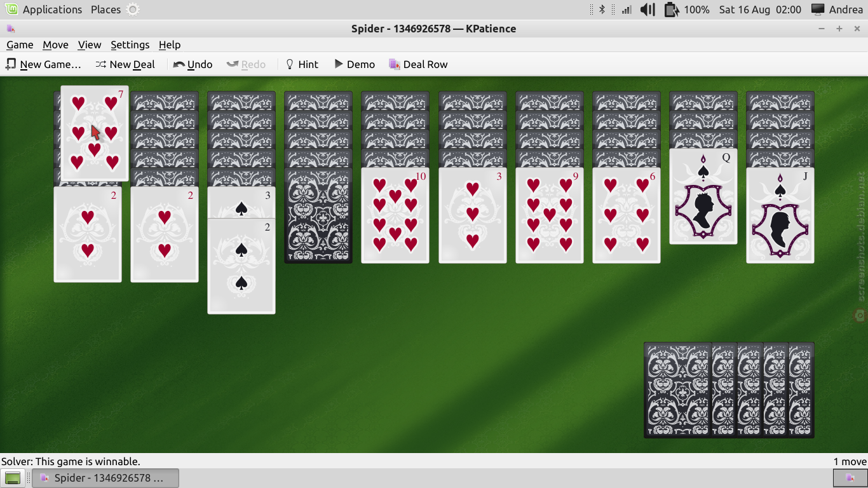
Task: Select the 2 of spades card
Action: coord(241,266)
